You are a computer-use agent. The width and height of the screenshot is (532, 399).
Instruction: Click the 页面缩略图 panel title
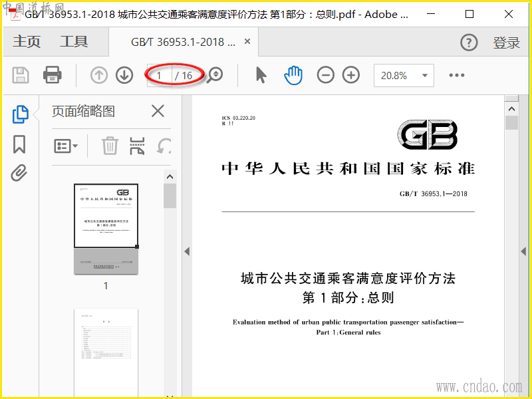[83, 111]
